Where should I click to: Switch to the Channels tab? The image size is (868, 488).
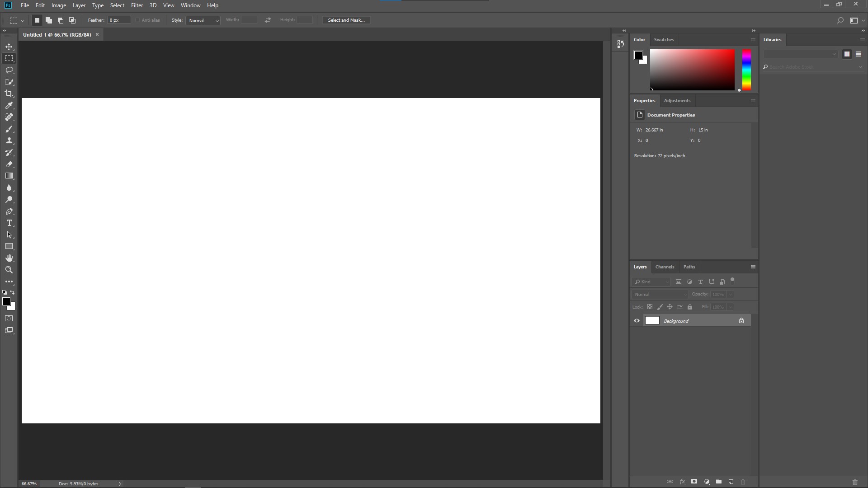tap(665, 267)
